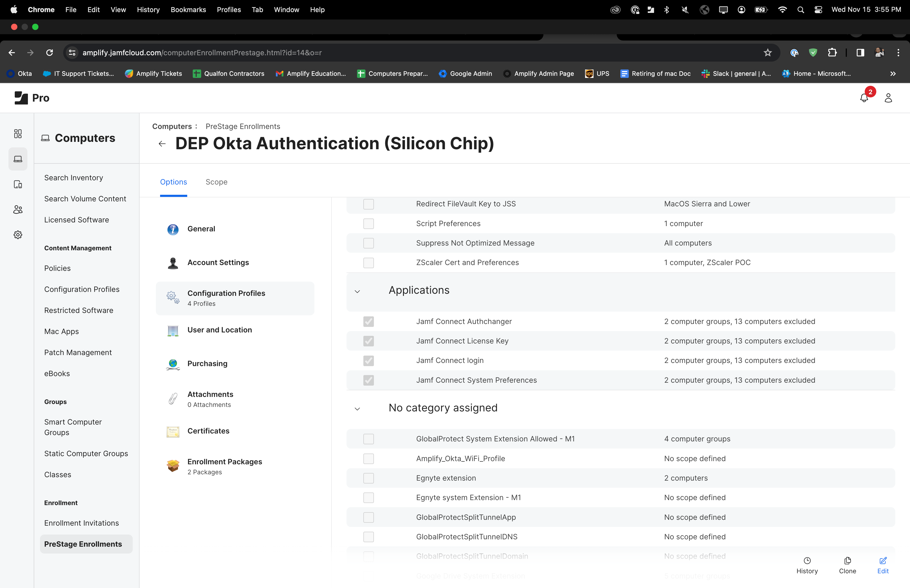Open the Devices icon in left rail

18,185
